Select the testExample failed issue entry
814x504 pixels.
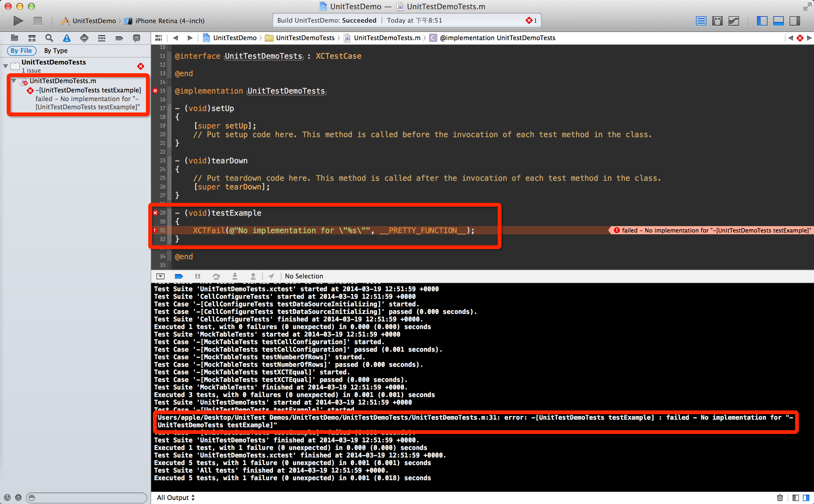(88, 98)
